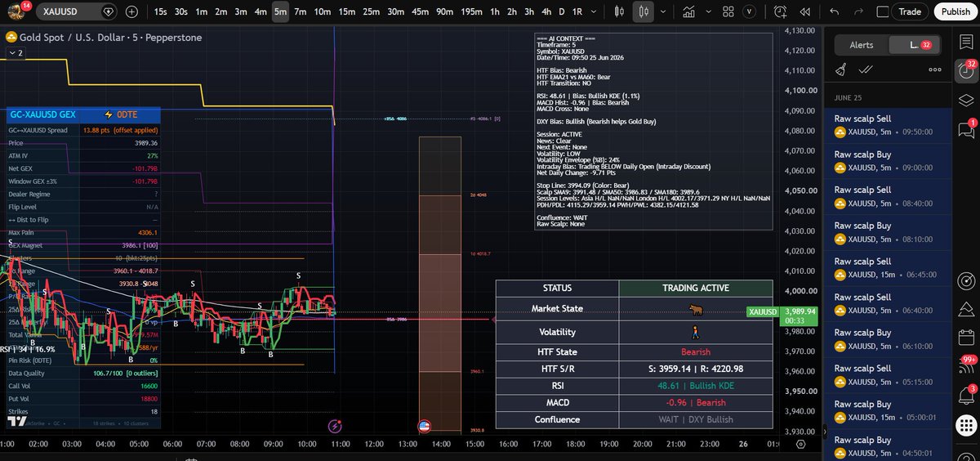Open the Chats sidebar icon
980x461 pixels.
coord(966,129)
